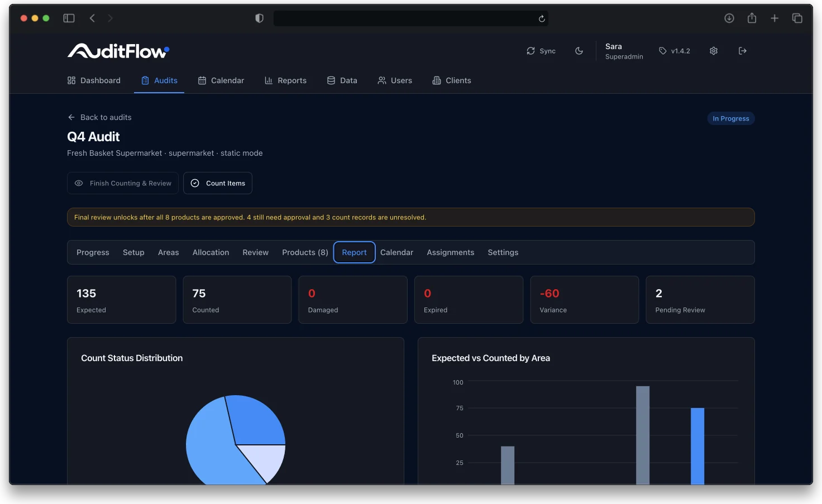Switch to the Progress tab
This screenshot has height=504, width=822.
93,252
